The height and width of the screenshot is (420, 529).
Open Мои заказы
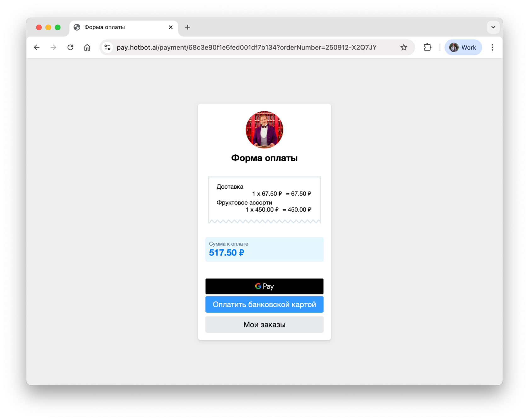pyautogui.click(x=264, y=325)
